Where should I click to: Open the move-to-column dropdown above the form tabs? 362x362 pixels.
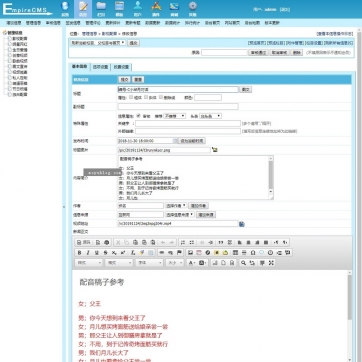tap(98, 43)
